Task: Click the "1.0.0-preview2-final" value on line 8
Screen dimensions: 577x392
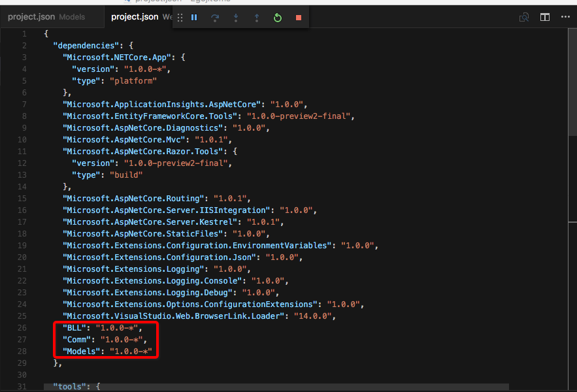Action: pyautogui.click(x=299, y=116)
